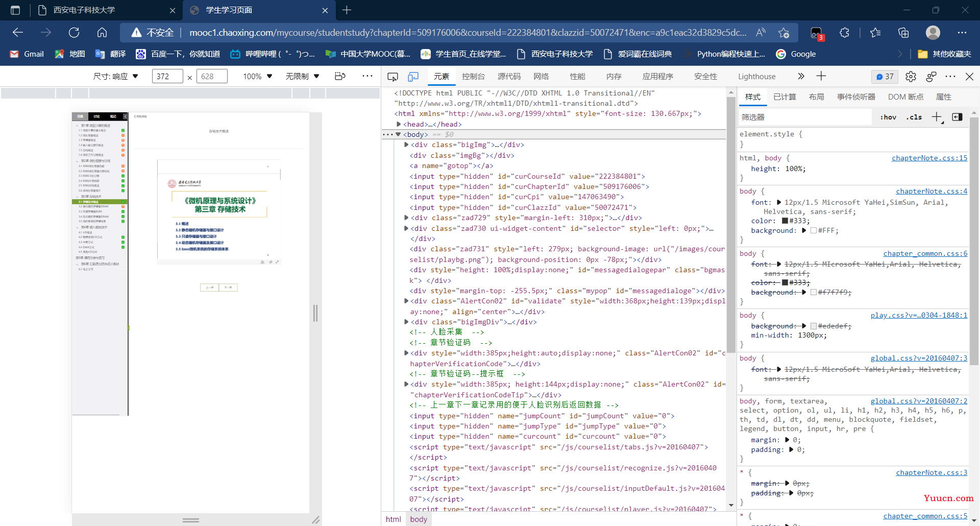Image resolution: width=980 pixels, height=526 pixels.
Task: Open the Gmail bookmark
Action: point(27,54)
